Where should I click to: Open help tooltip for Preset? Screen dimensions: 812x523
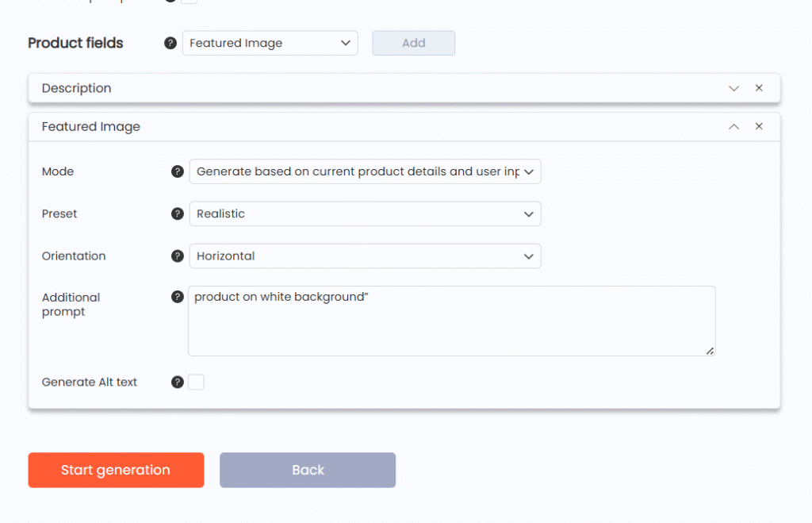pos(177,213)
